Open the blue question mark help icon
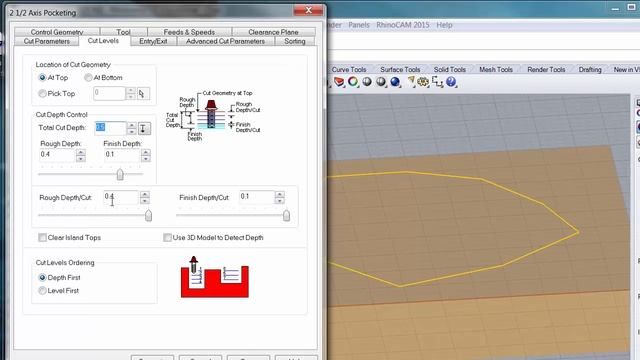Screen dimensions: 640x360 click(451, 82)
